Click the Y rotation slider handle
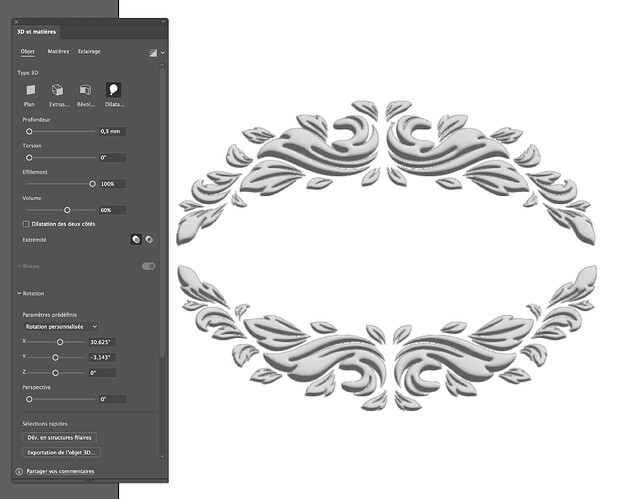622x499 pixels. 55,357
